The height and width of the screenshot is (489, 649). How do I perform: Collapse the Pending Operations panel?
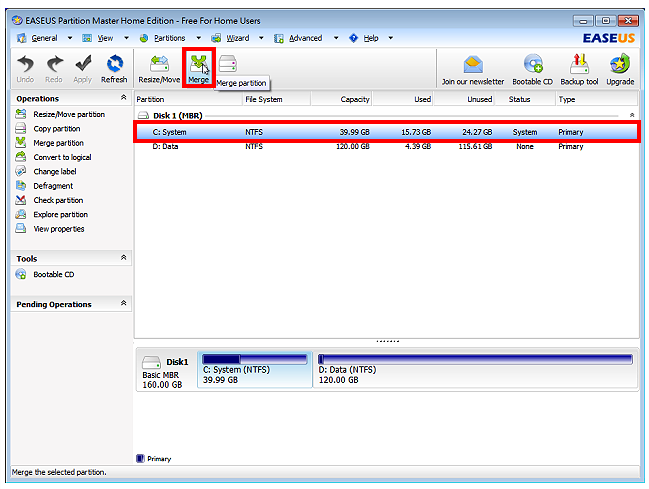(x=123, y=303)
